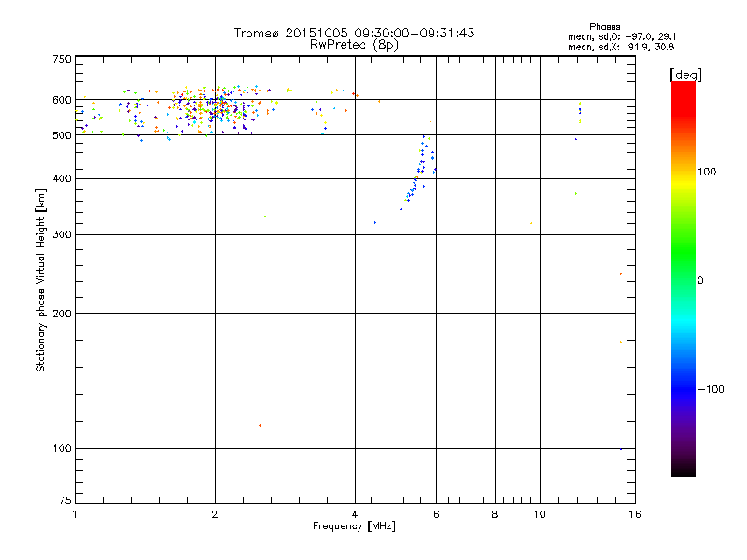Click the "Stationary phase Virtual Height [km]" axis label
Image resolution: width=747 pixels, height=560 pixels.
point(41,280)
